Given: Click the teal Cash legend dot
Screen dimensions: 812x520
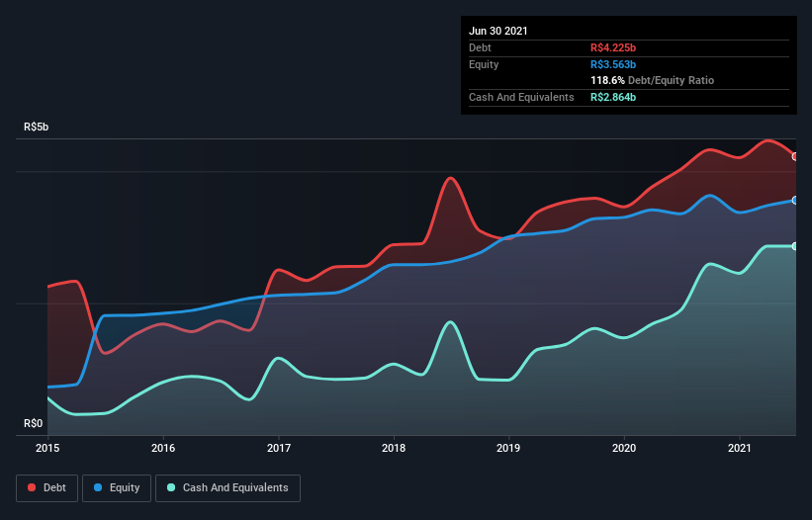Looking at the screenshot, I should (x=171, y=487).
